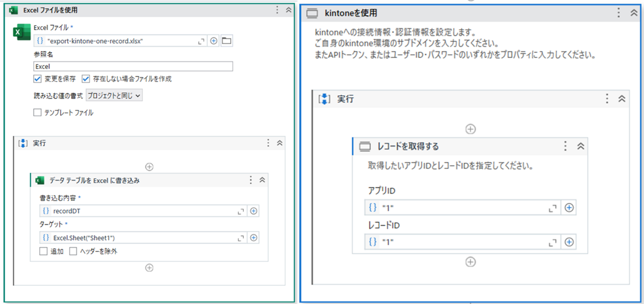This screenshot has width=644, height=304.
Task: Click plus button beside ターゲット field
Action: click(253, 238)
